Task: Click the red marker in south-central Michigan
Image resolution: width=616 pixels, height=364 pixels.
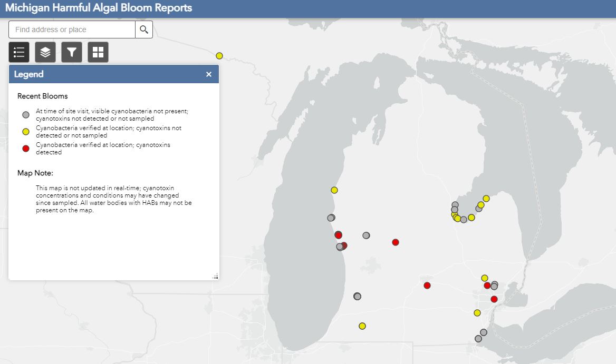Action: (x=427, y=286)
